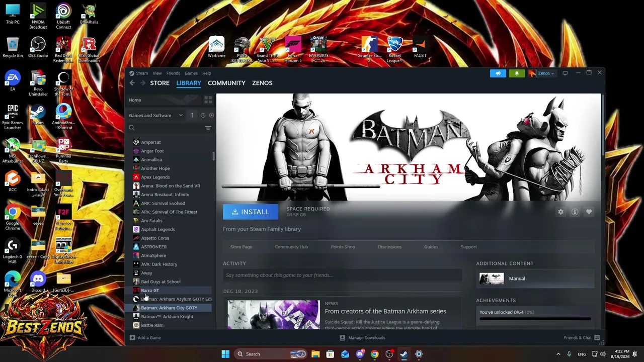
Task: Click the library Home button
Action: pos(164,100)
